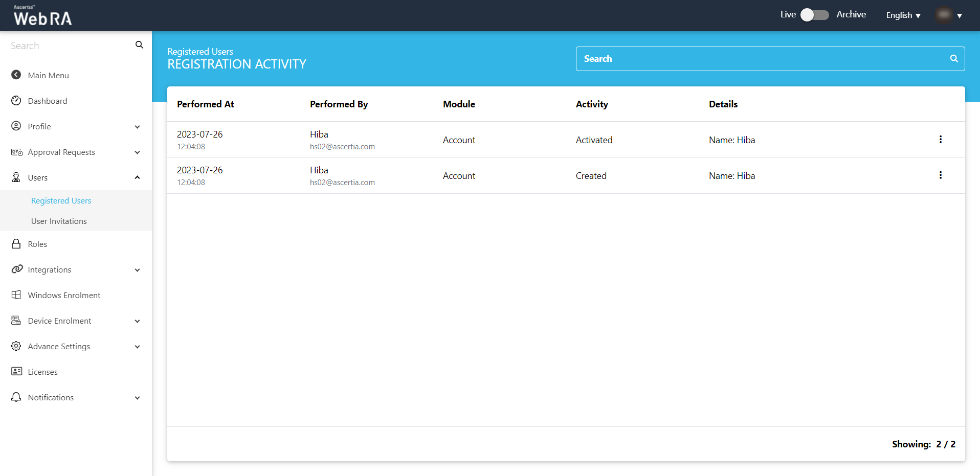The height and width of the screenshot is (476, 980).
Task: Expand the Notifications chevron
Action: [137, 398]
